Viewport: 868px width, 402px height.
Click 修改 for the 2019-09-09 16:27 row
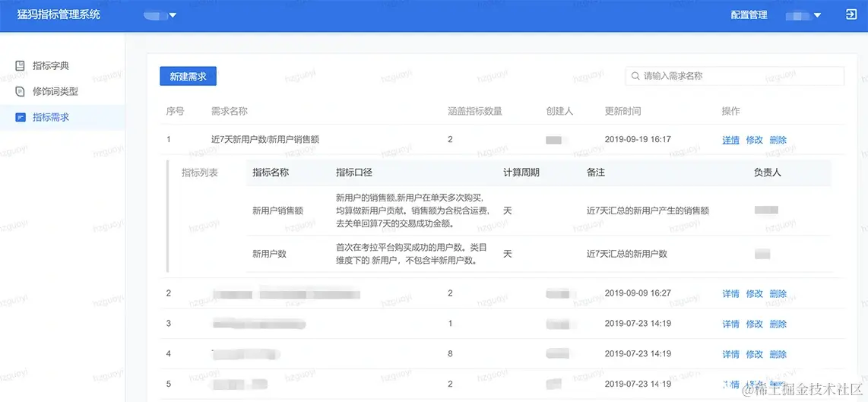click(x=755, y=293)
